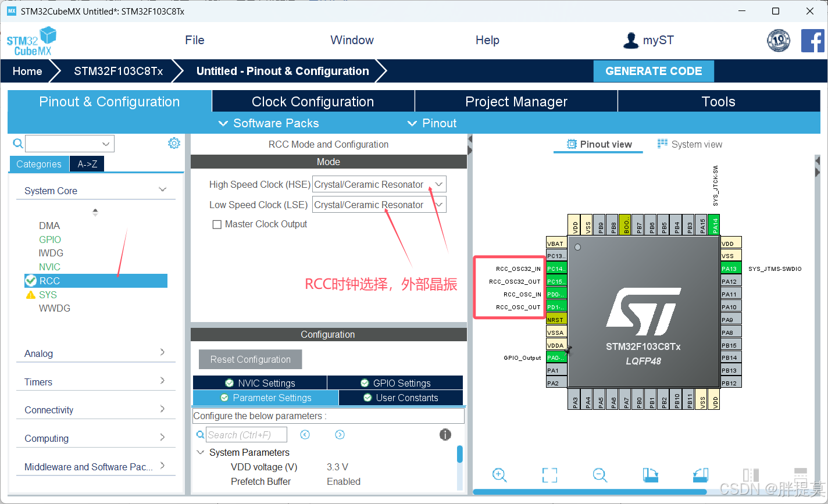Select the PA1 pin on the chip

coord(556,370)
